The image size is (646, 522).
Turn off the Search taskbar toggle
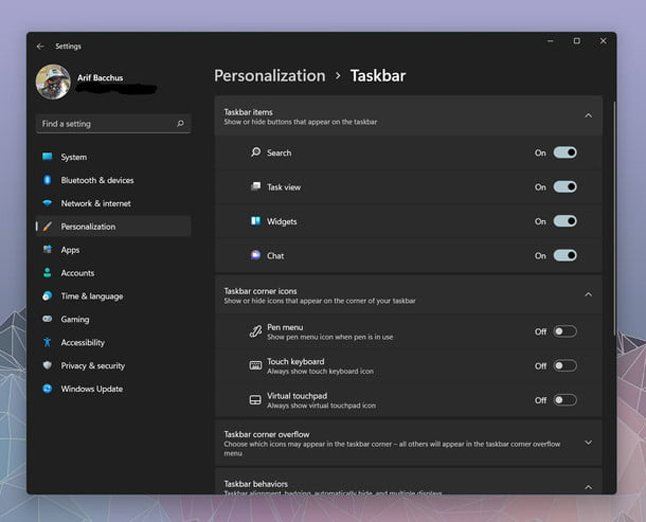(565, 153)
